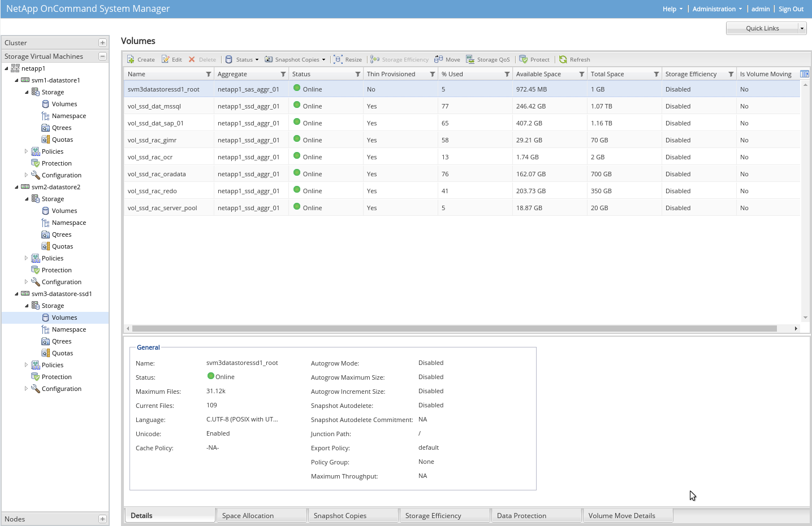812x526 pixels.
Task: Select the vol_ssd_rac_redo volume row
Action: click(x=462, y=191)
